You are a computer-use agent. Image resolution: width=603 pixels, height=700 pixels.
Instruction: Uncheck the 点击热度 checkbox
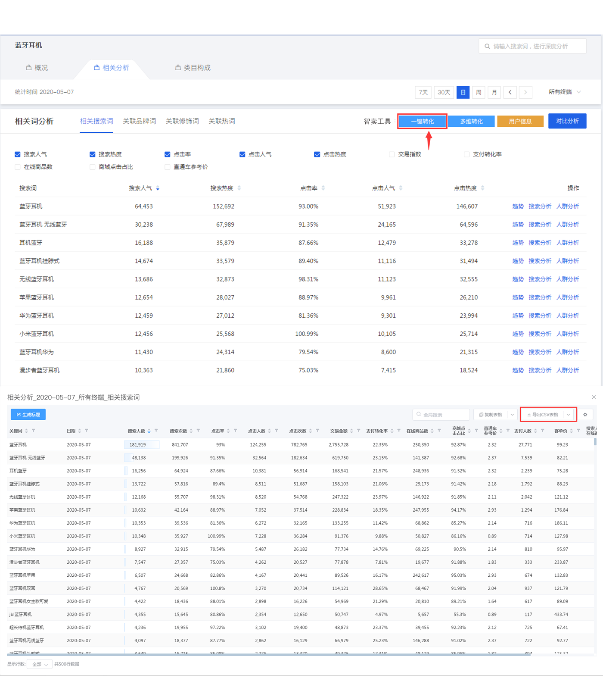point(317,154)
